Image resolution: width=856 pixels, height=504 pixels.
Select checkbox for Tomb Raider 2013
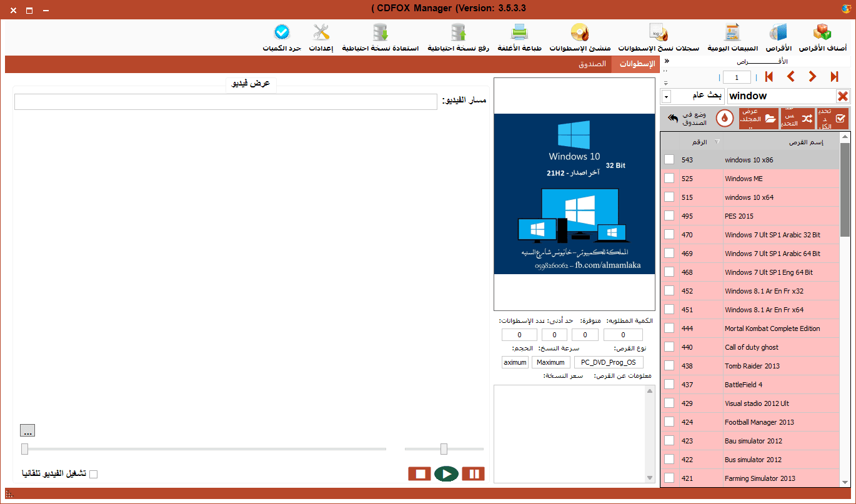coord(669,366)
